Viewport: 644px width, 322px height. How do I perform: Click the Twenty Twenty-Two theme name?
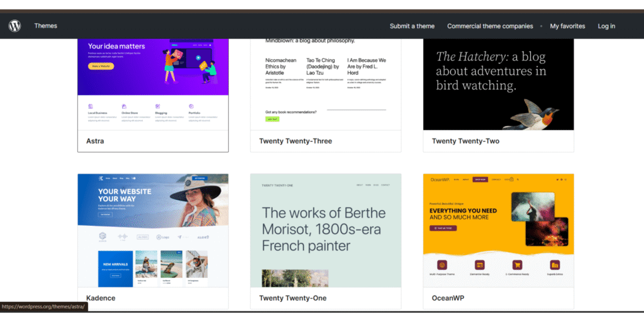465,142
